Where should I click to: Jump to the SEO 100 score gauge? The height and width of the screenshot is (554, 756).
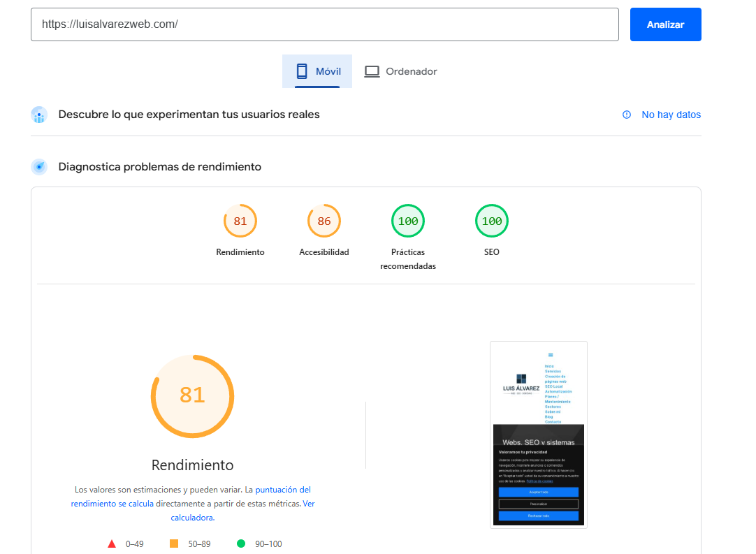[492, 221]
